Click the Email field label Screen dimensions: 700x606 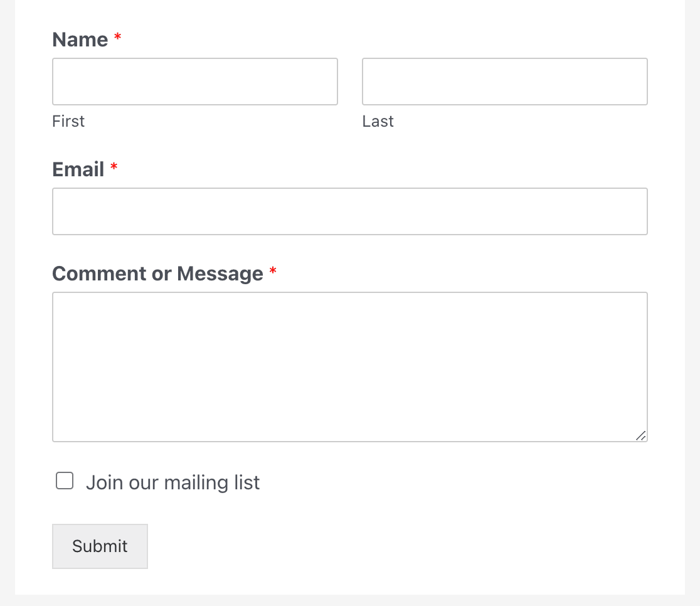78,169
